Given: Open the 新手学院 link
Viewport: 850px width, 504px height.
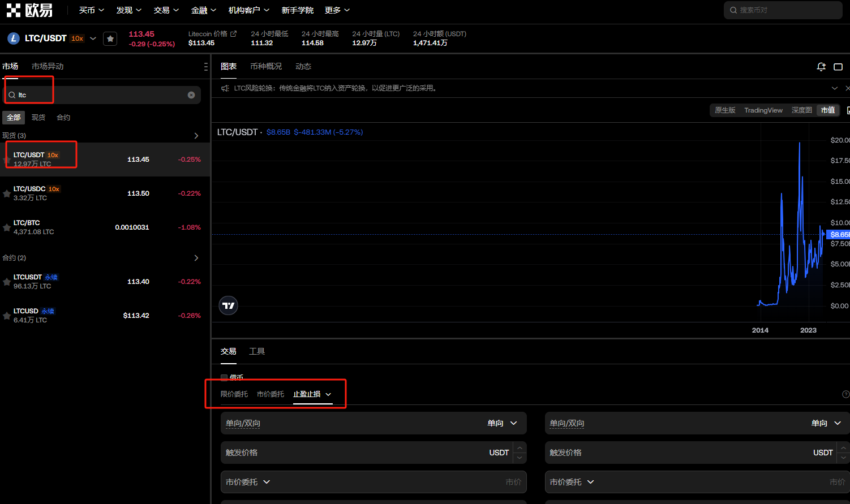Looking at the screenshot, I should (298, 10).
